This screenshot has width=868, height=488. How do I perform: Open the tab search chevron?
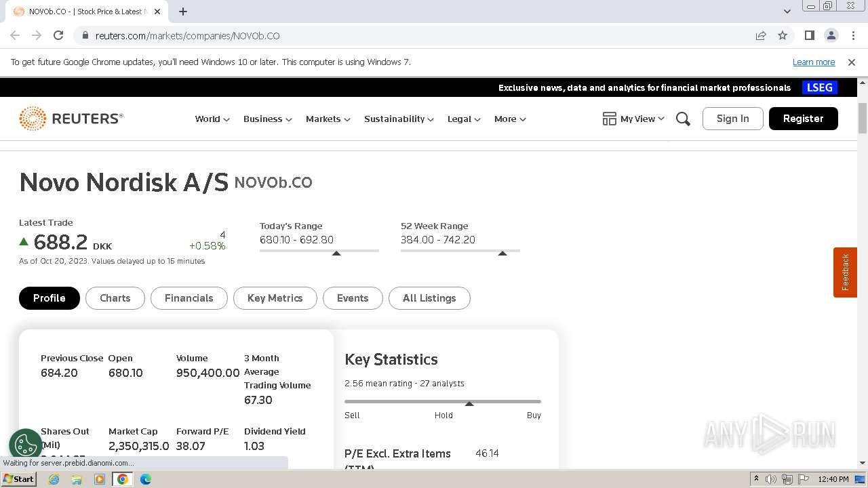pos(787,12)
